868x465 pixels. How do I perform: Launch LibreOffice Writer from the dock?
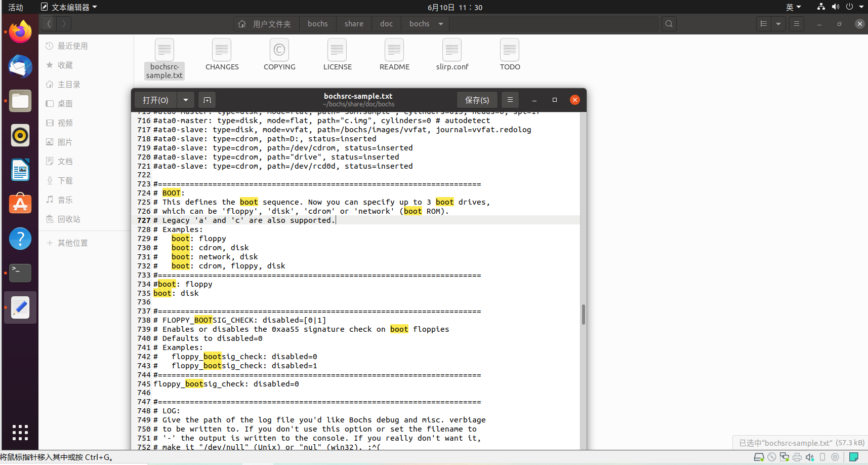pyautogui.click(x=20, y=170)
